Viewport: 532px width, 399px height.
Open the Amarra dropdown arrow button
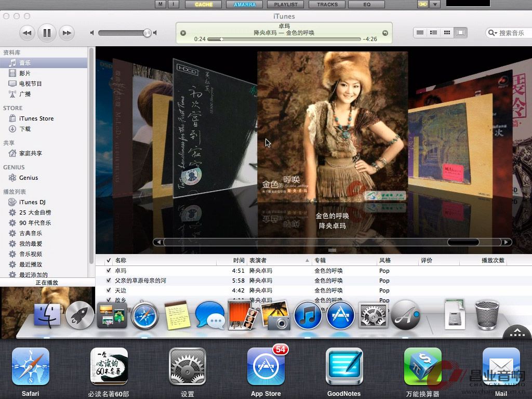point(435,4)
